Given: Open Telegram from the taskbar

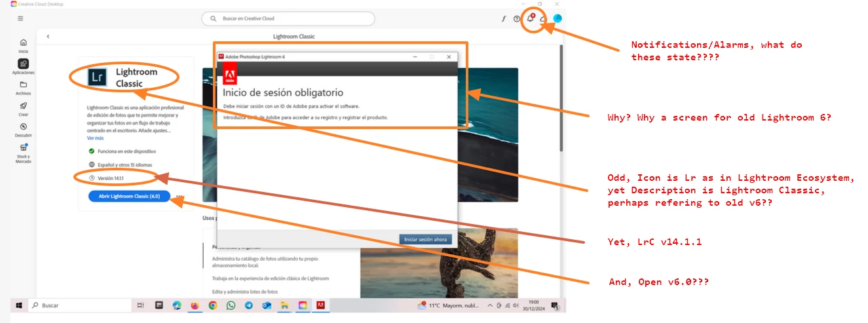Looking at the screenshot, I should coord(249,305).
